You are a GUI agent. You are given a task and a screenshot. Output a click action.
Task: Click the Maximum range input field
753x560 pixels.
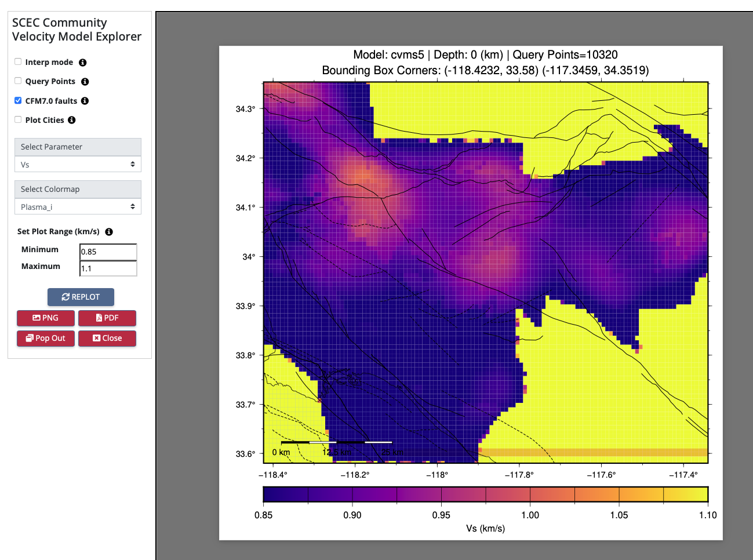point(108,268)
